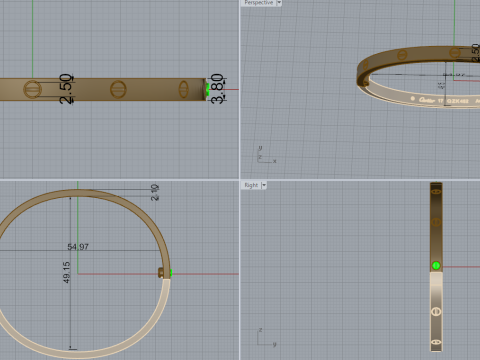Select the 54.97 width dimension
This screenshot has height=360, width=480.
coord(78,247)
